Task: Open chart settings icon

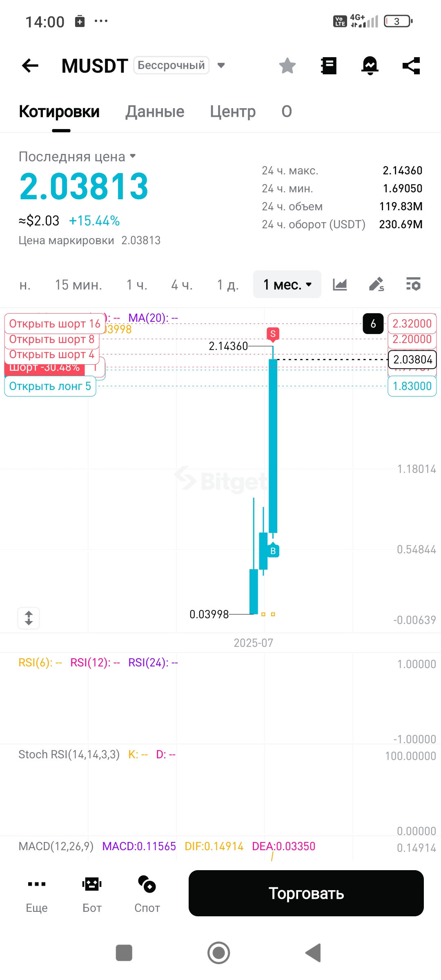Action: click(413, 284)
